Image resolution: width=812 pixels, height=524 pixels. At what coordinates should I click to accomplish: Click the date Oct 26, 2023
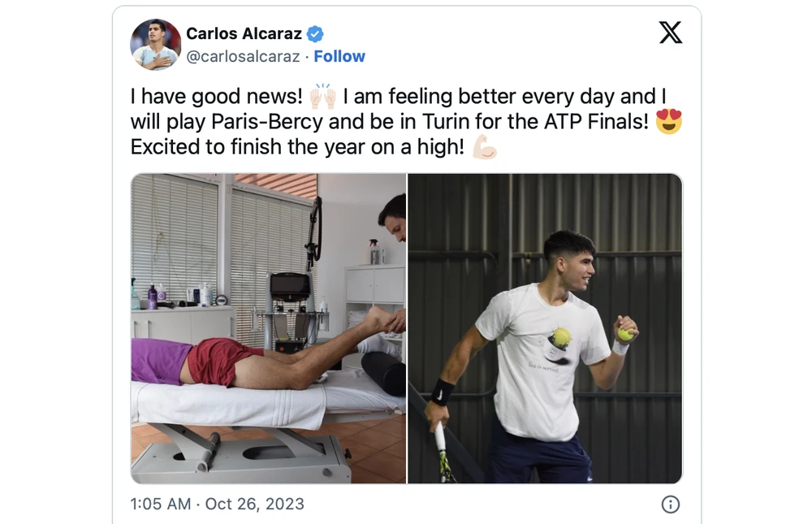click(x=255, y=504)
